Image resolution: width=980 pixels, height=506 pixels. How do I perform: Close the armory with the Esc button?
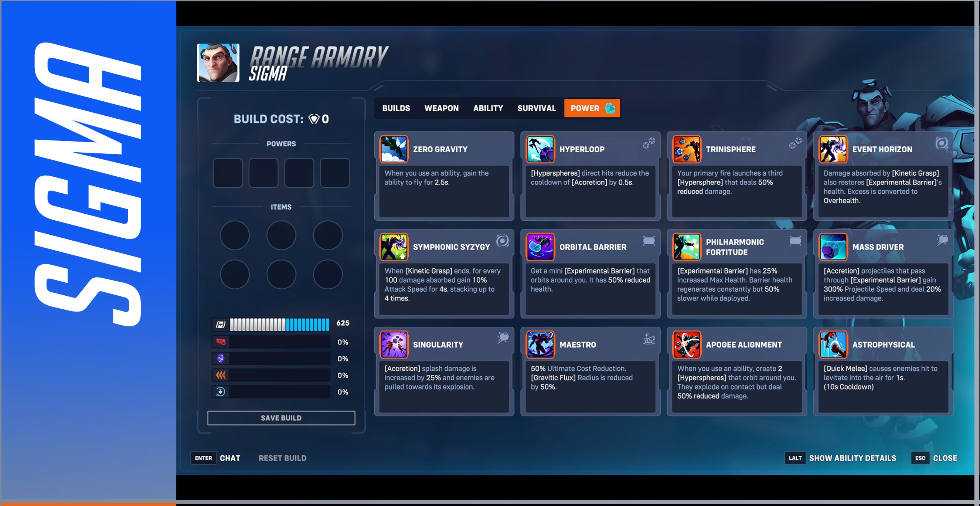[934, 458]
